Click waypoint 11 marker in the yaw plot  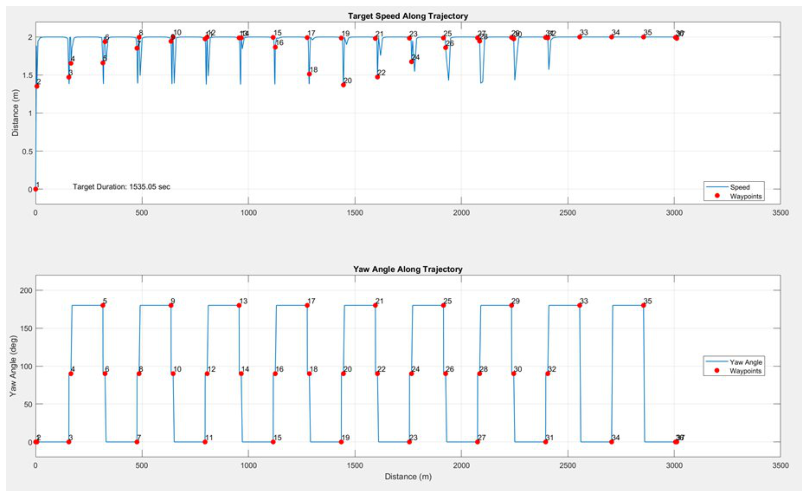coord(205,441)
